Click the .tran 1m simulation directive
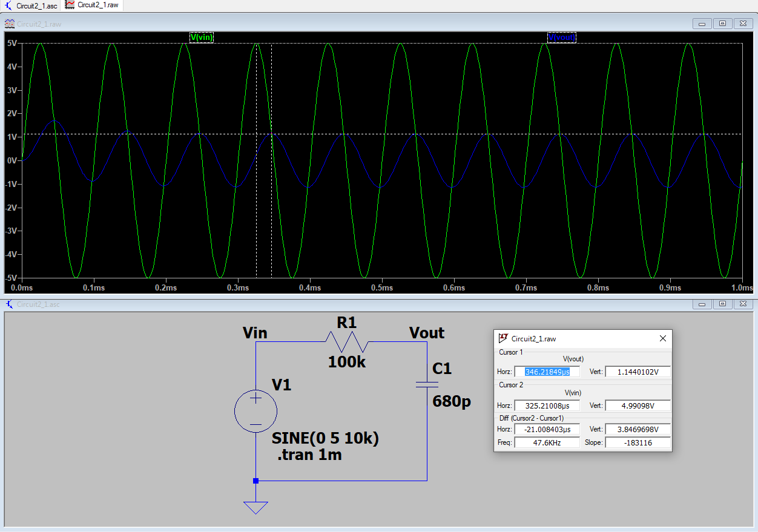Screen dimensions: 758x532 tap(309, 456)
